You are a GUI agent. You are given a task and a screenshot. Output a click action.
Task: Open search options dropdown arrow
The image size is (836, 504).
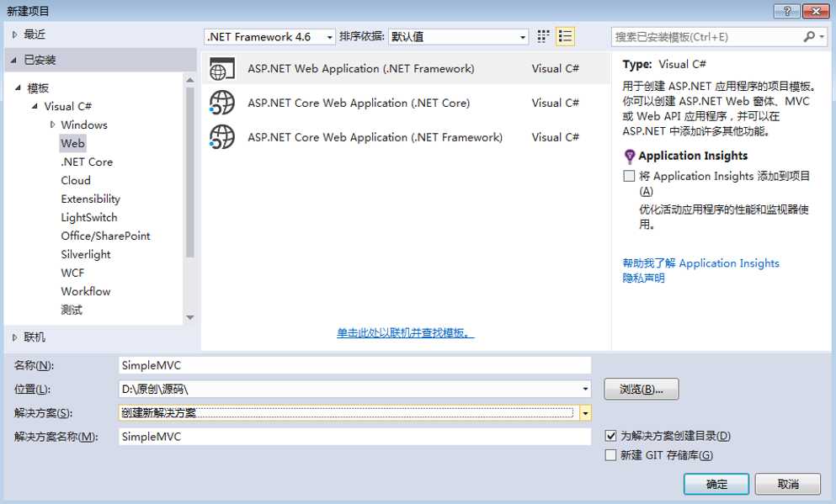coord(823,36)
